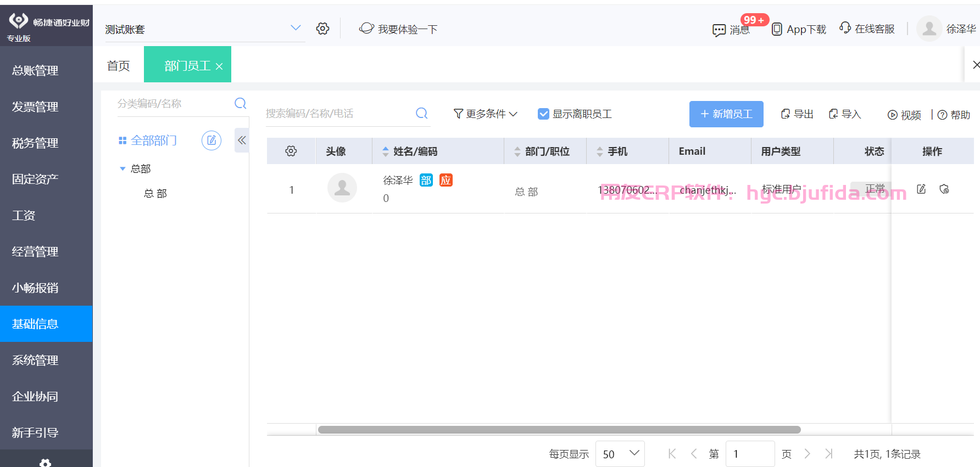Sort table by 部门/职位 column
Screen dimensions: 980x467
coord(517,151)
